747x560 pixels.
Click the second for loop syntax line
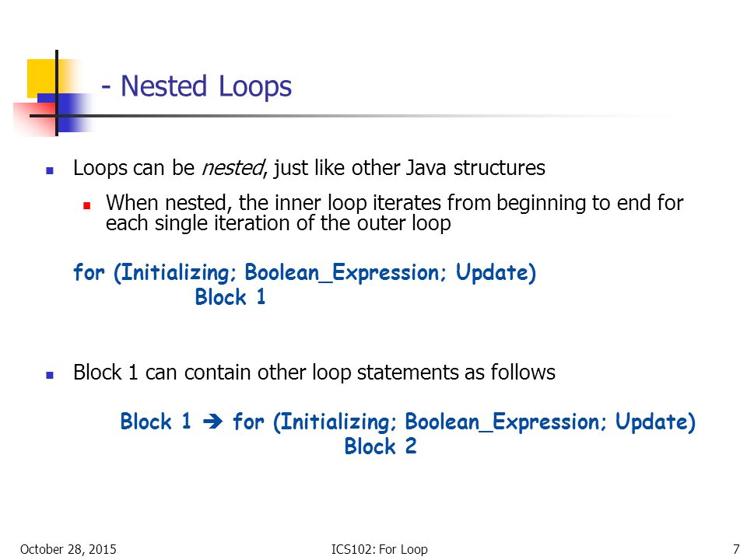point(464,422)
